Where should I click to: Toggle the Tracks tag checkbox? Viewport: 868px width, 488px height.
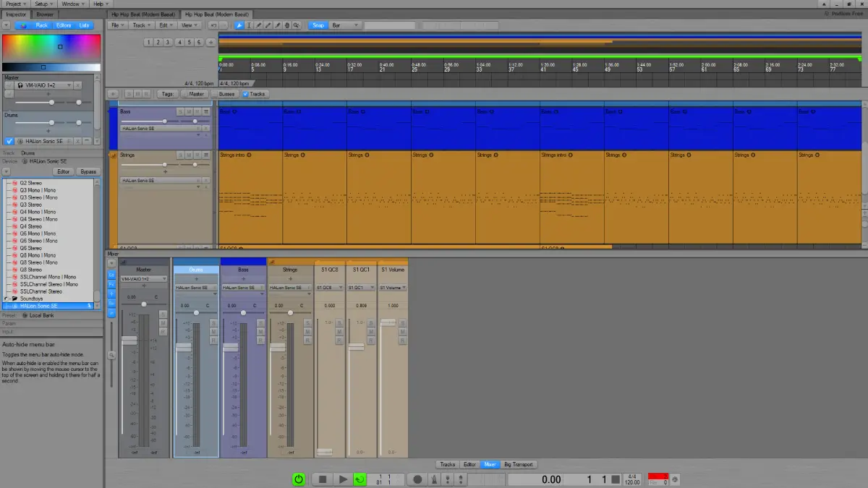tap(245, 94)
